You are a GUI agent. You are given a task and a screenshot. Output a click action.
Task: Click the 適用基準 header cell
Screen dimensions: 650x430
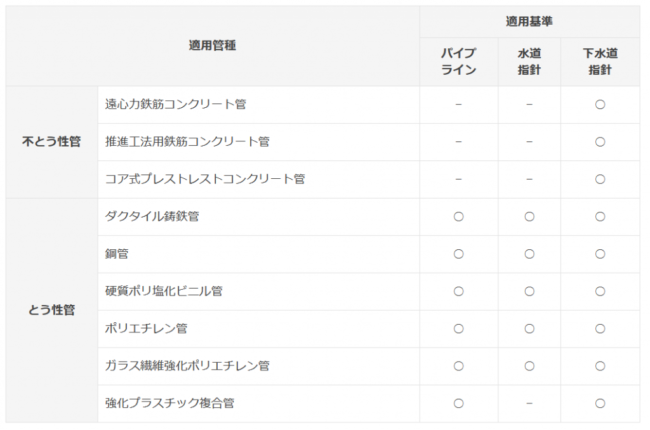click(529, 22)
